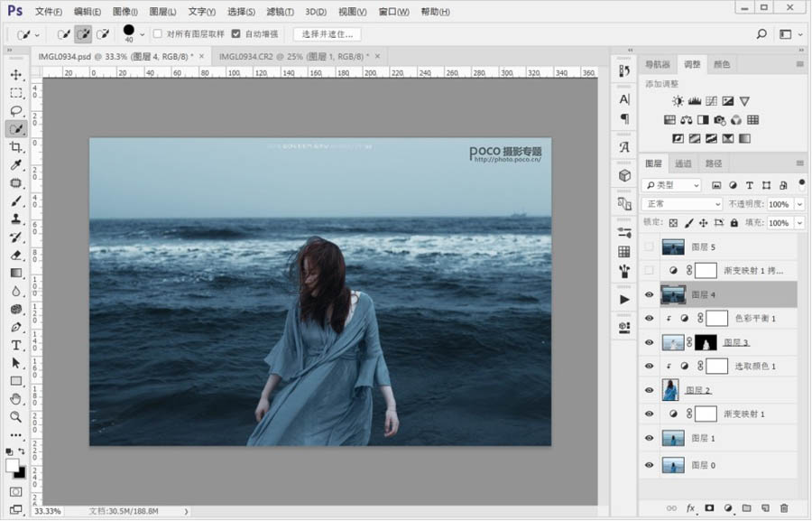Expand the 不透明度 opacity dropdown
The image size is (812, 521).
pos(798,204)
